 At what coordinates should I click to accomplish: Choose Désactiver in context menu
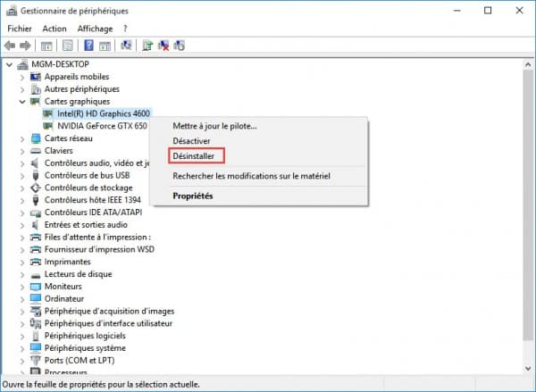(259, 141)
